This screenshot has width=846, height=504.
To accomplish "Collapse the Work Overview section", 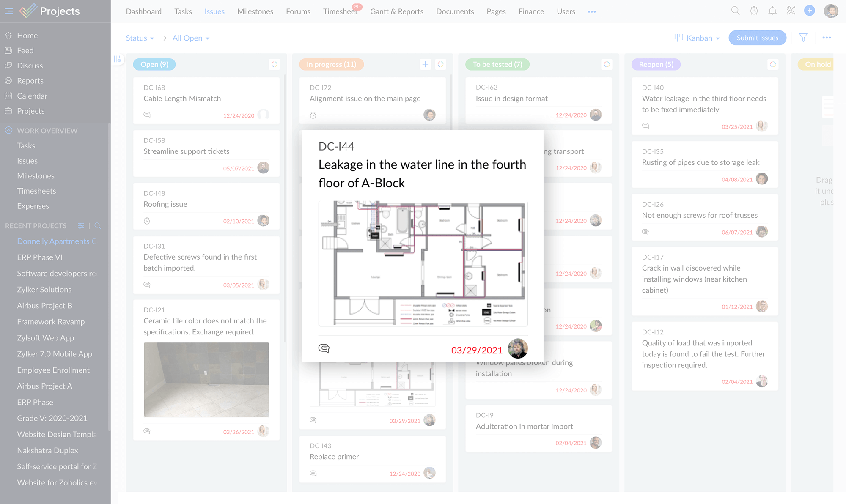I will pyautogui.click(x=8, y=130).
